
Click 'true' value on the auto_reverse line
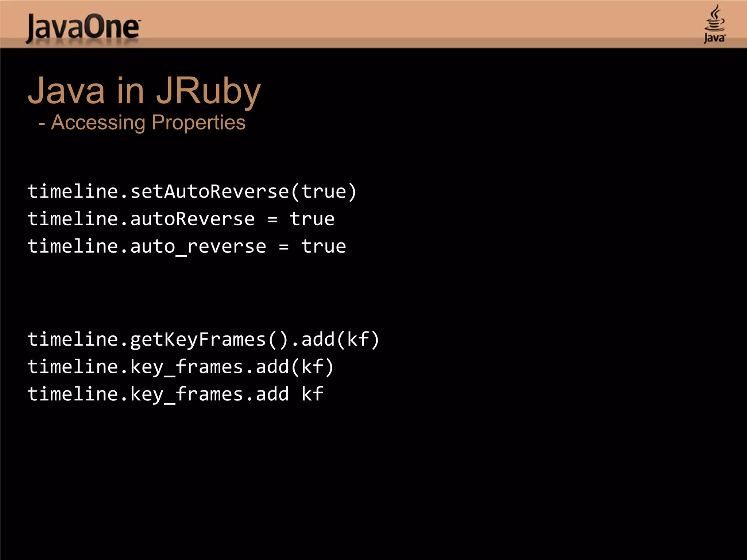tap(324, 247)
